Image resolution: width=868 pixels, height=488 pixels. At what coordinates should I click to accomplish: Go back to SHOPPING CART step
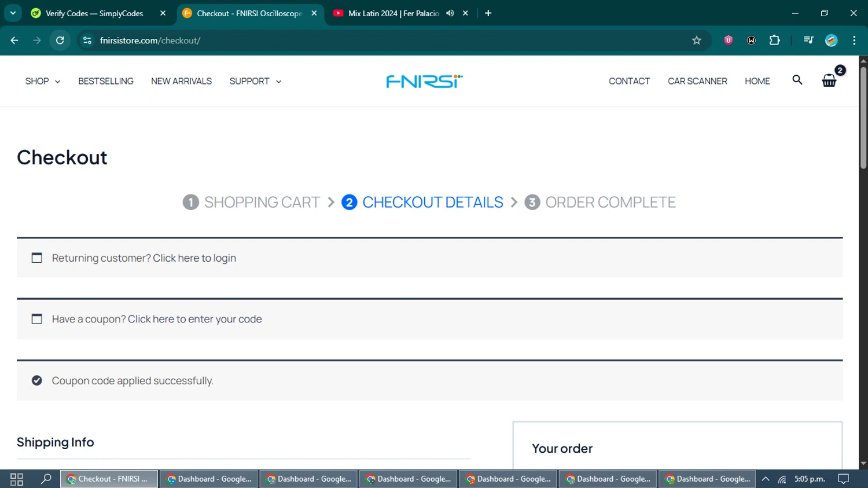262,202
